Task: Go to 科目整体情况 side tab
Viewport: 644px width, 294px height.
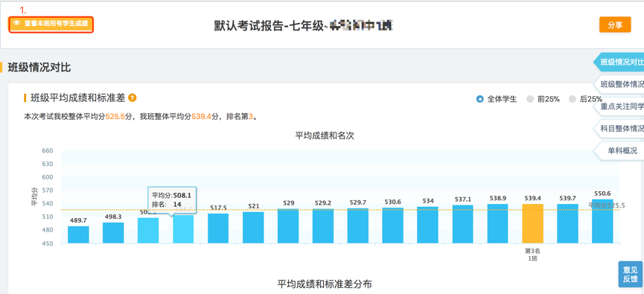Action: 619,129
